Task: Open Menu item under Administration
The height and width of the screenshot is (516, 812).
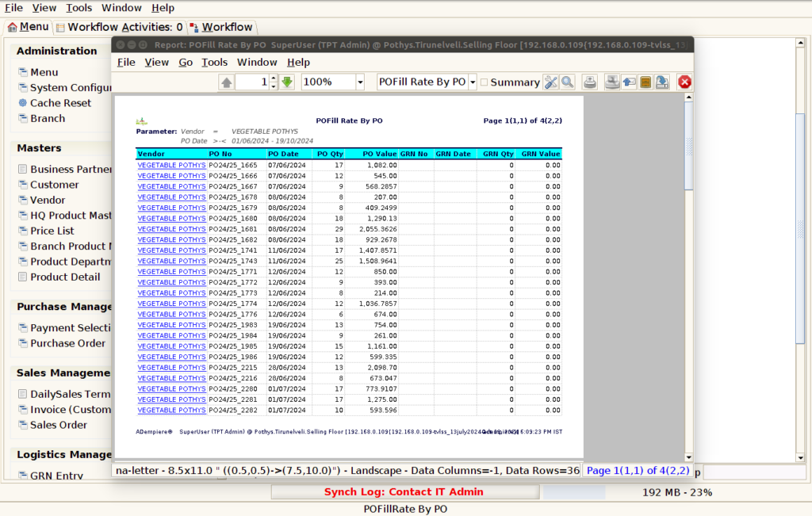Action: pos(38,72)
